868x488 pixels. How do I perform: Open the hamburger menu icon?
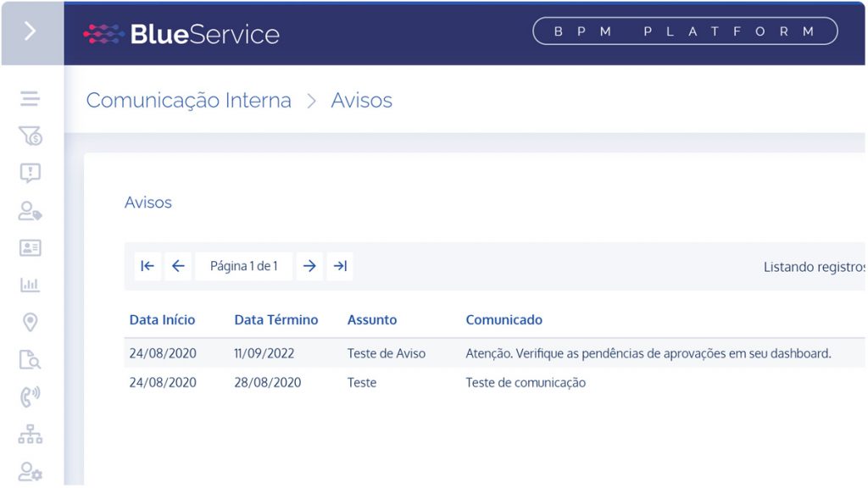(x=30, y=98)
